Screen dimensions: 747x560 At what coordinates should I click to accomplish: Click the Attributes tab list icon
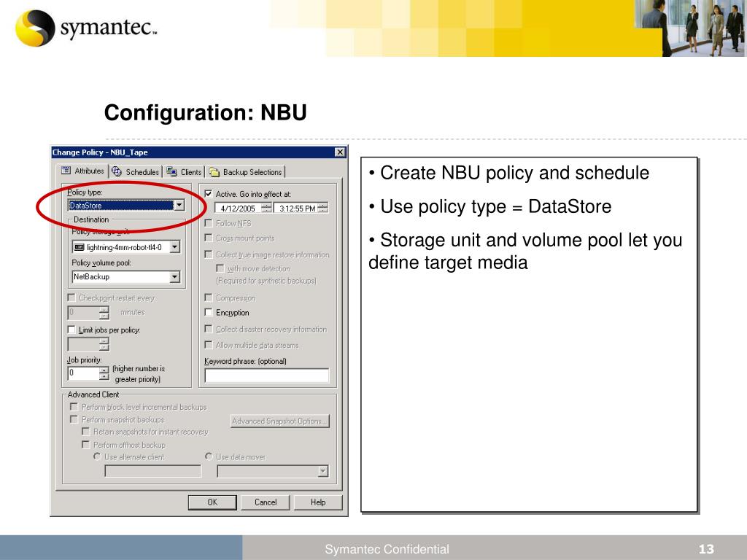click(66, 171)
